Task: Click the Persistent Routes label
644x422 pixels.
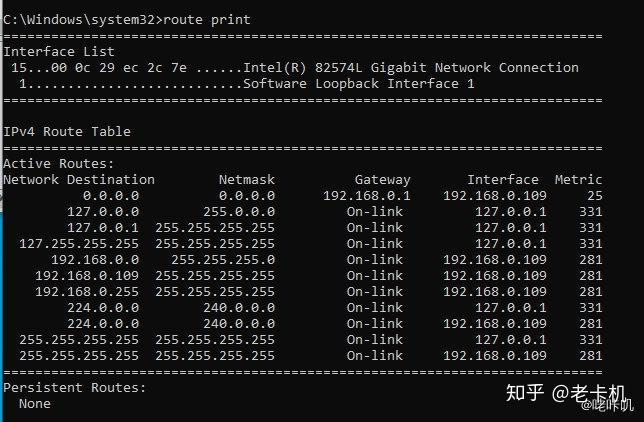Action: point(75,387)
